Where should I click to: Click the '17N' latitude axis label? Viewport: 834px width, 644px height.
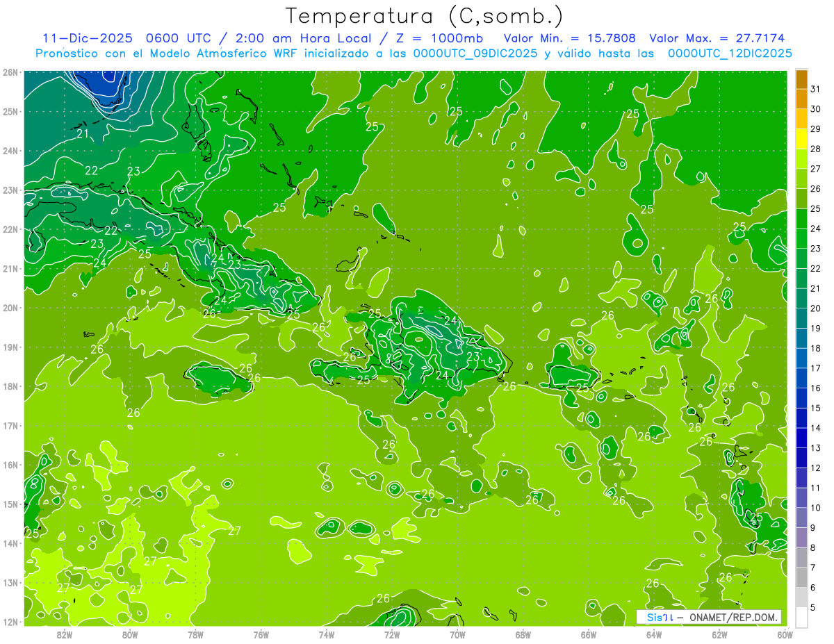coord(10,426)
